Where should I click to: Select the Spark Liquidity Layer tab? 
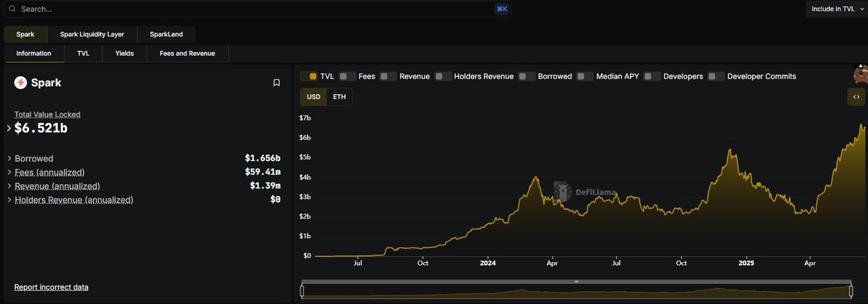coord(92,34)
